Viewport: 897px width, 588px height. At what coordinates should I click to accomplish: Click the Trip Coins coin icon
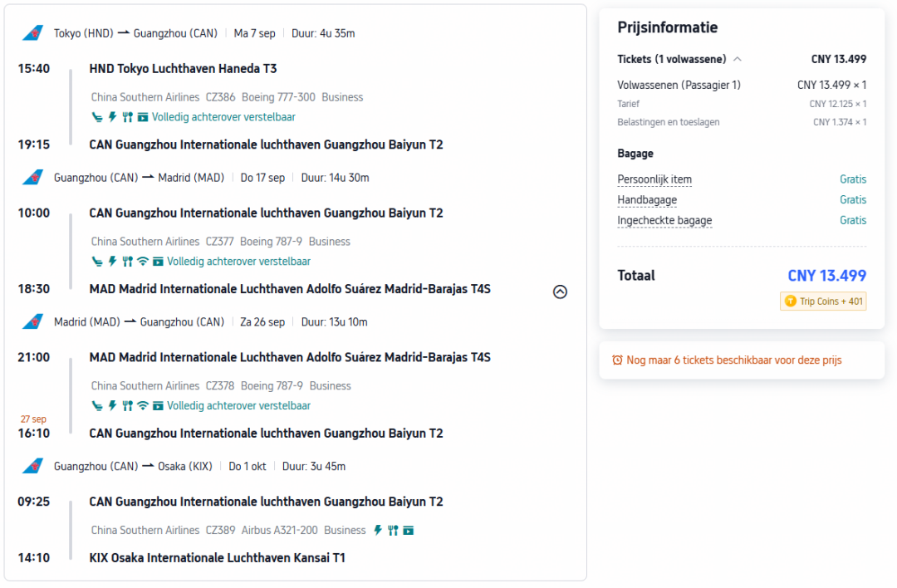790,301
